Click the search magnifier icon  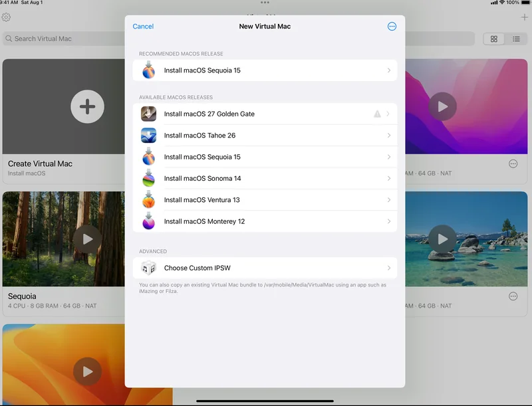tap(9, 39)
